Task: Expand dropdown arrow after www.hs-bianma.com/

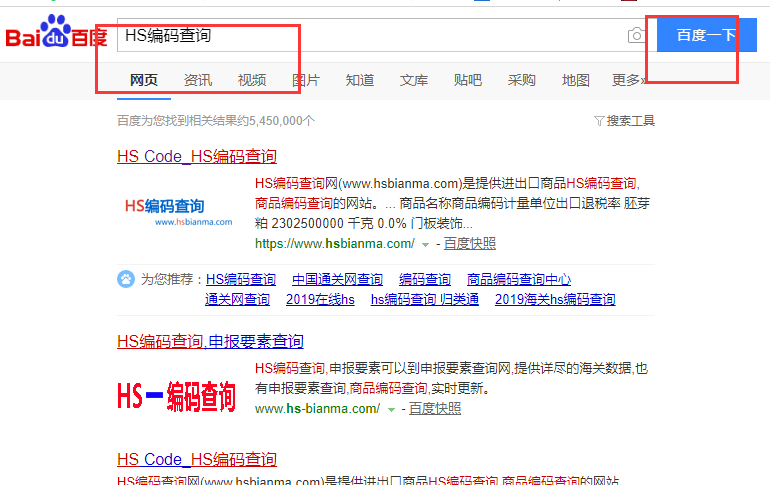Action: 391,409
